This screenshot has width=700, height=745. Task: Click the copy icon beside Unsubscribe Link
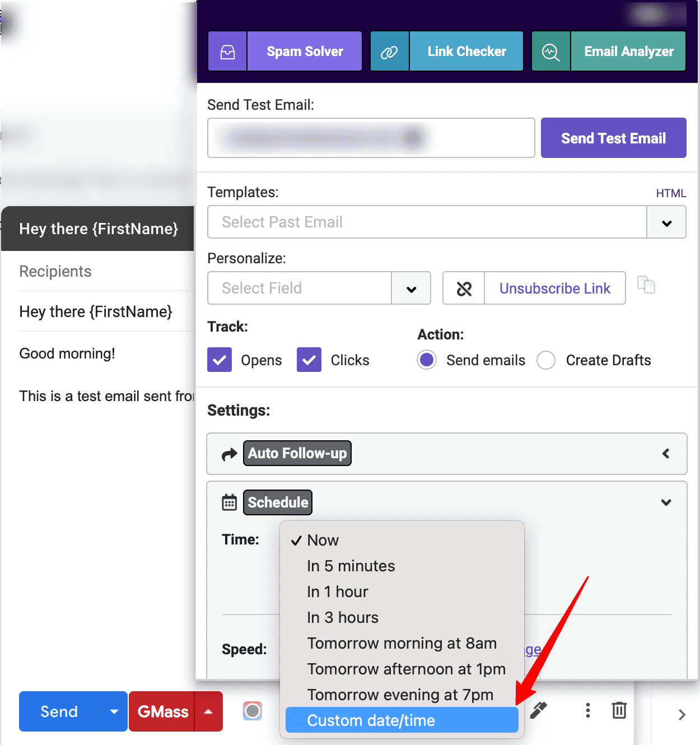point(646,285)
